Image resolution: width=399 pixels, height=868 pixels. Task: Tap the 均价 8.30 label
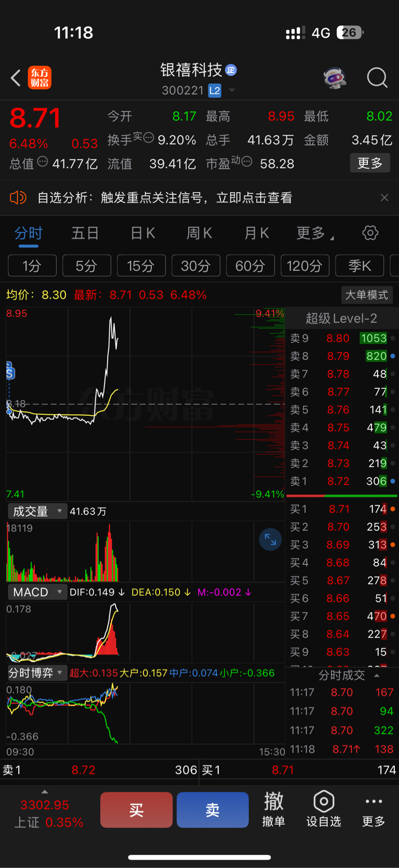tap(36, 295)
